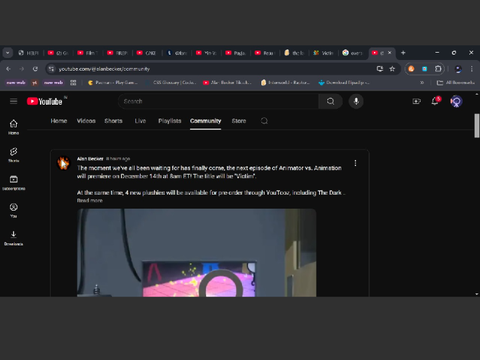Open the apps grid bookmark icon
Screen dimensions: 480x360
73,82
